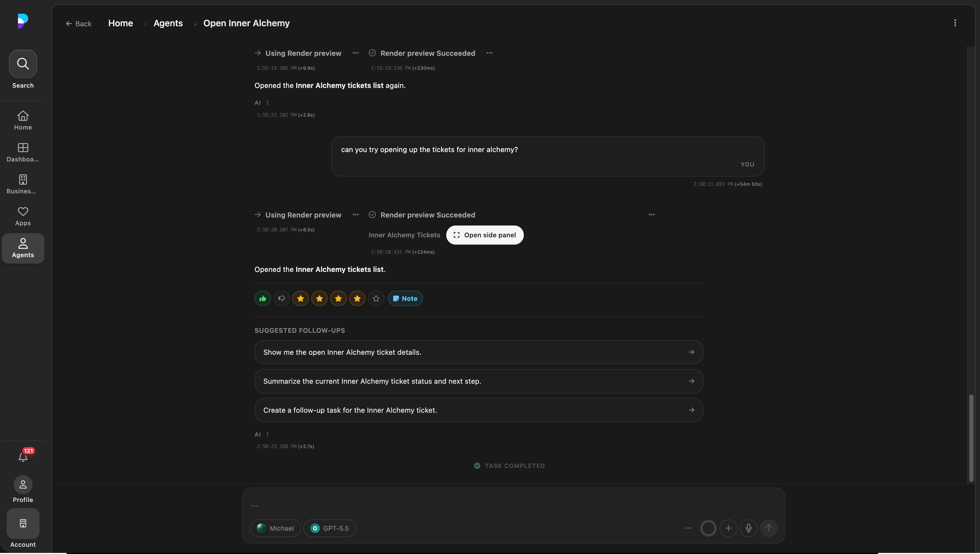Open notifications bell showing 121
Viewport: 980px width, 554px height.
(x=23, y=456)
